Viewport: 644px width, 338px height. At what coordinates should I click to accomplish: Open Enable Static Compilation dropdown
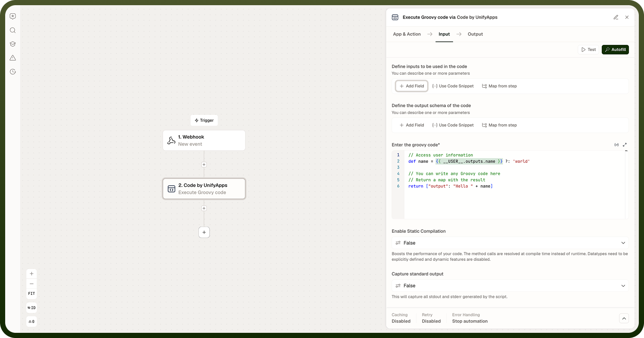(510, 243)
